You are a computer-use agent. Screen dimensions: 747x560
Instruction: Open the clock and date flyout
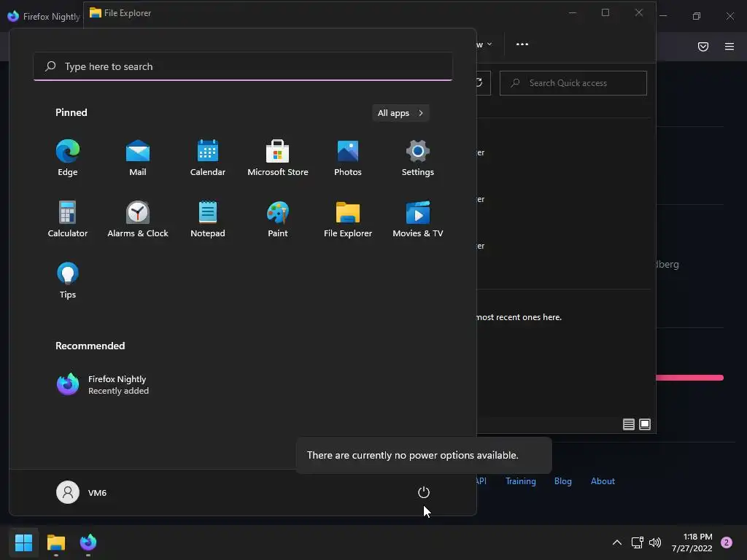(692, 542)
